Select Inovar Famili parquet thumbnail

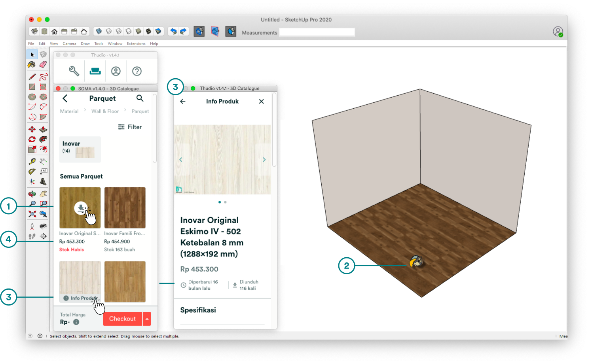[125, 208]
